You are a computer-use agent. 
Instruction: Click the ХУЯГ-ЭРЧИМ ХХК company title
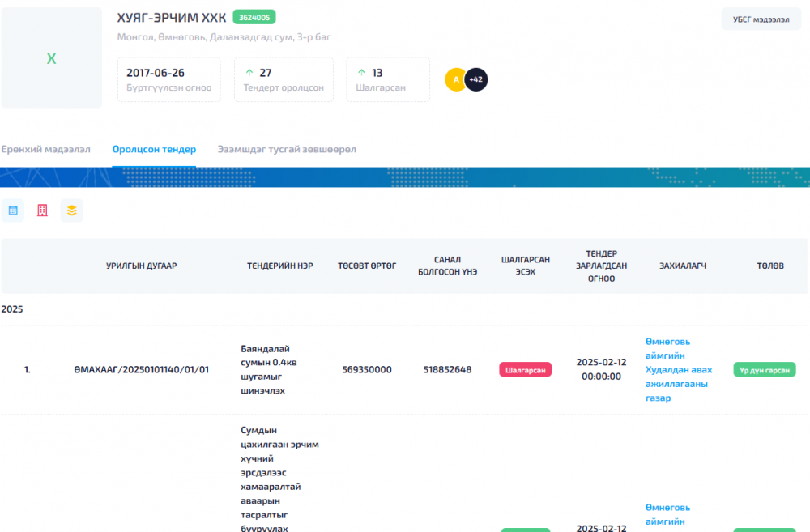(172, 18)
